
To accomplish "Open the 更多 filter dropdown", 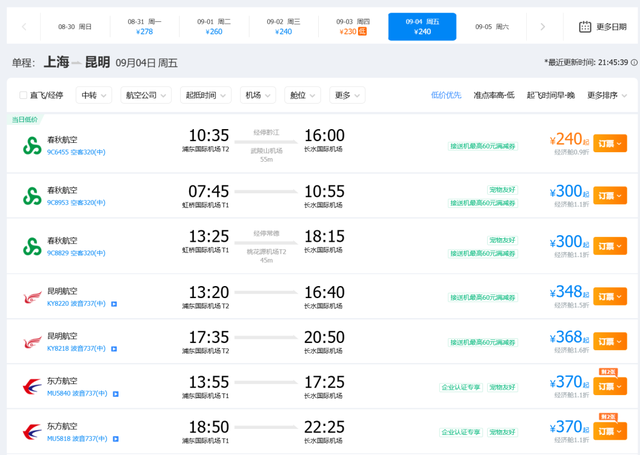I will tap(347, 95).
